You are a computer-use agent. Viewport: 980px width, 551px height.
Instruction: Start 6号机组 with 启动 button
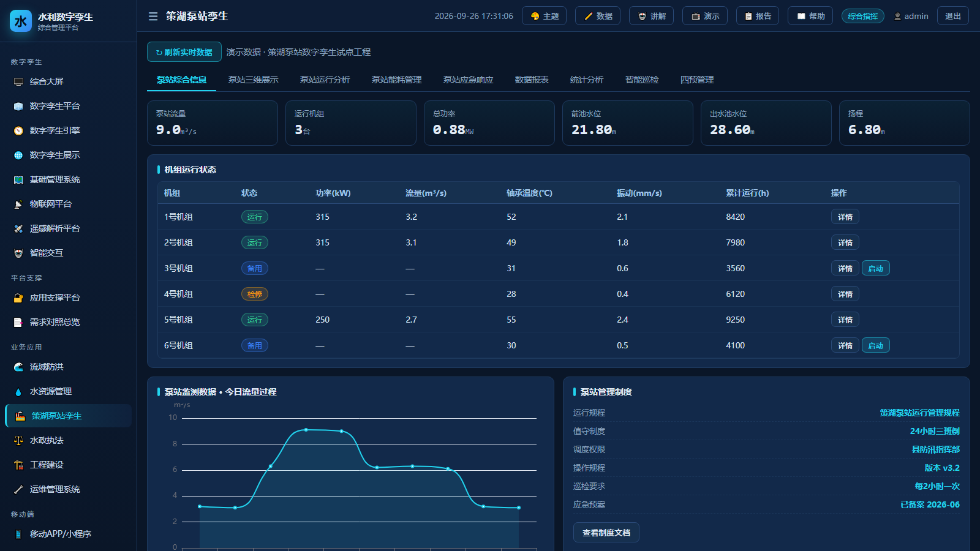876,345
